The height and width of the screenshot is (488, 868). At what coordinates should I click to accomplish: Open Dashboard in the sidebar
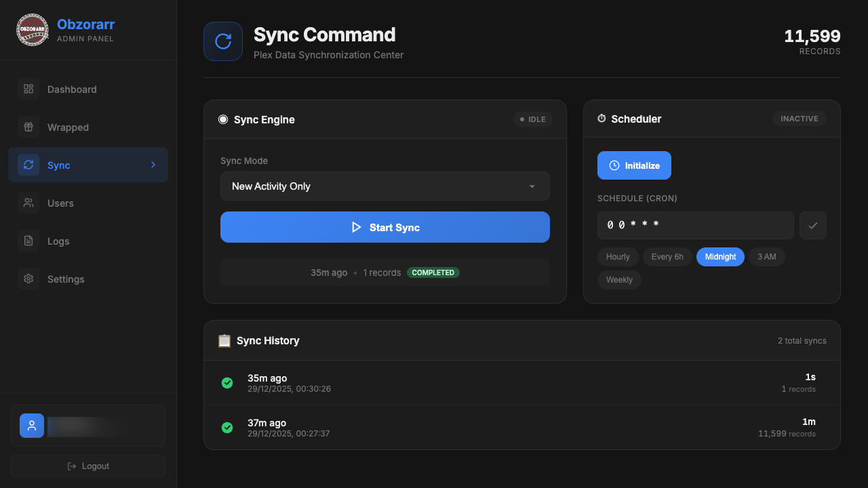pos(88,89)
